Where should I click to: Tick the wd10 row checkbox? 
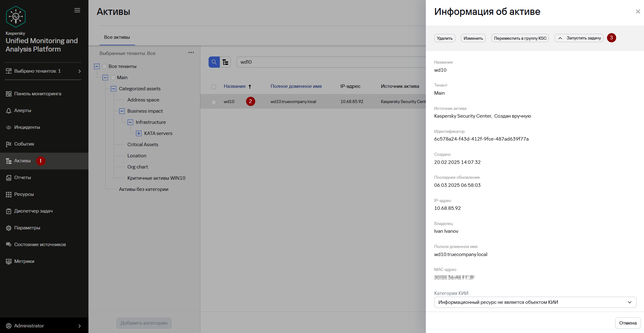(x=214, y=102)
